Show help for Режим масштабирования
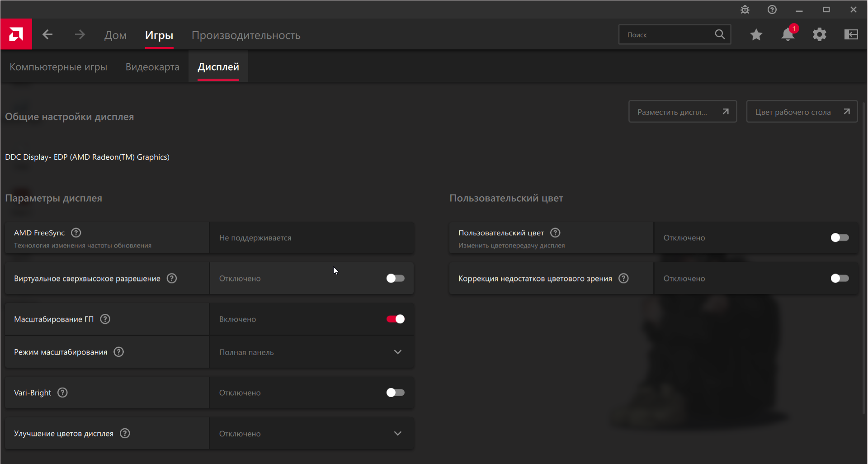This screenshot has height=464, width=868. point(119,352)
